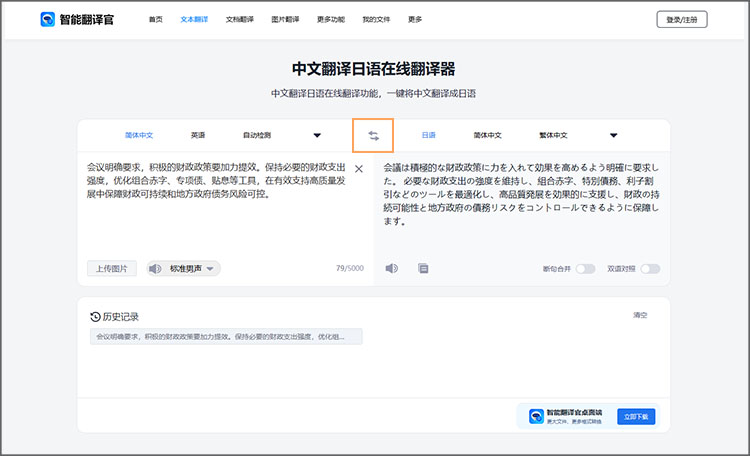750x456 pixels.
Task: Click the 历史记录 clock icon
Action: pyautogui.click(x=95, y=317)
